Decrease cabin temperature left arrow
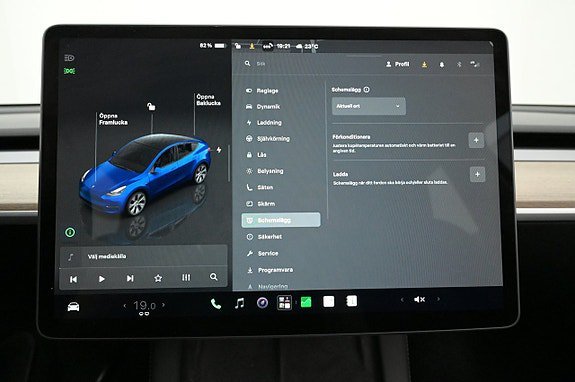This screenshot has width=575, height=382. [125, 305]
